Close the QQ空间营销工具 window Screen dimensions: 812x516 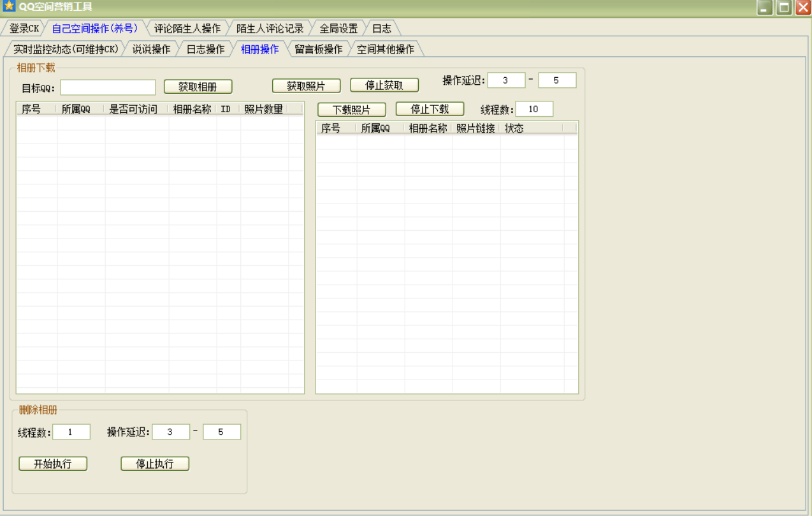click(x=802, y=7)
